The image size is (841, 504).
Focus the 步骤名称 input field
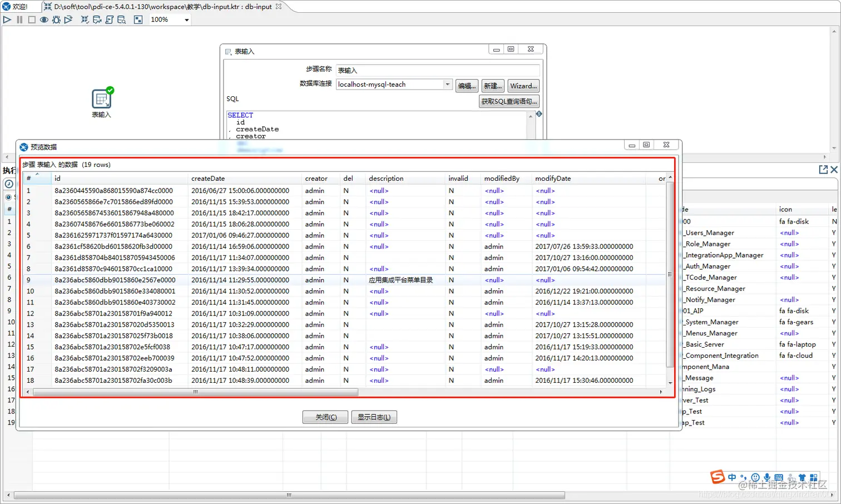click(x=438, y=70)
